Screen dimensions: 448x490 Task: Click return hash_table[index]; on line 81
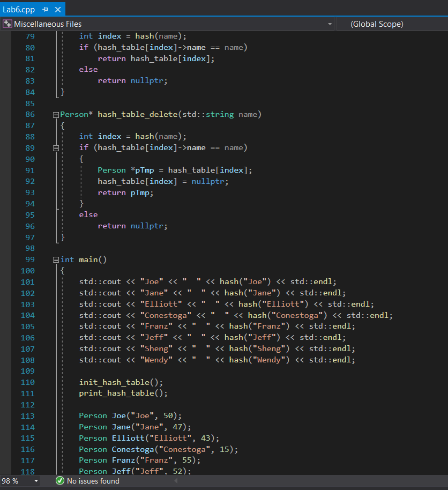point(156,59)
